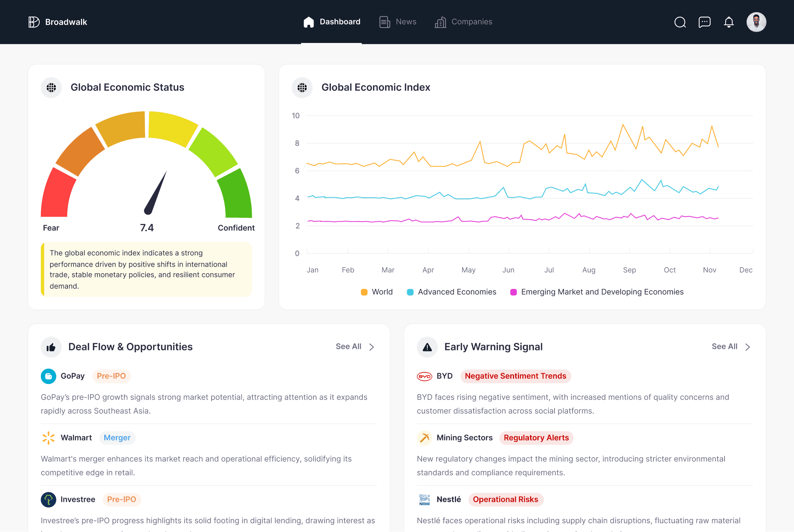Viewport: 794px width, 532px height.
Task: Click the Walmart Merger tag
Action: [117, 438]
